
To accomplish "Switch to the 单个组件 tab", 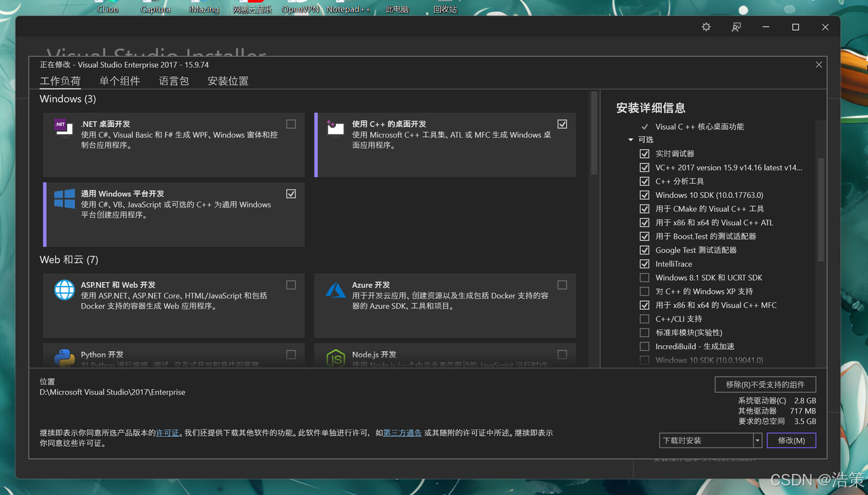I will click(x=119, y=81).
